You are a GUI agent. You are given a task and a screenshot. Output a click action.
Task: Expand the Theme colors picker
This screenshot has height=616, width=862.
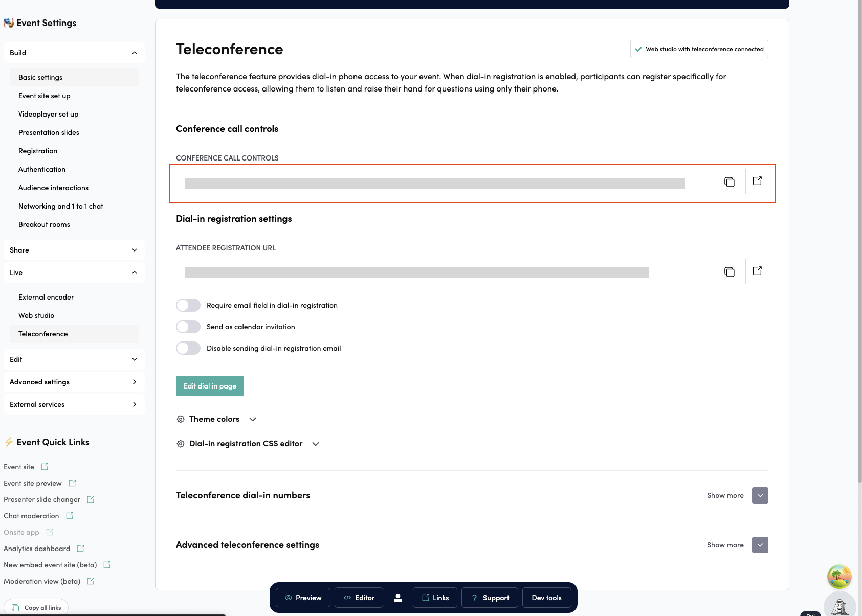click(253, 419)
